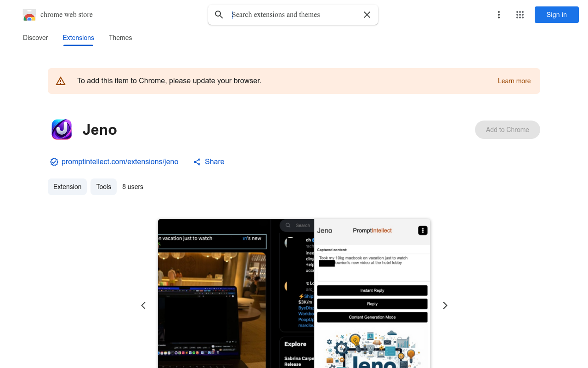Click the warning triangle icon
Image resolution: width=588 pixels, height=368 pixels.
pyautogui.click(x=61, y=81)
